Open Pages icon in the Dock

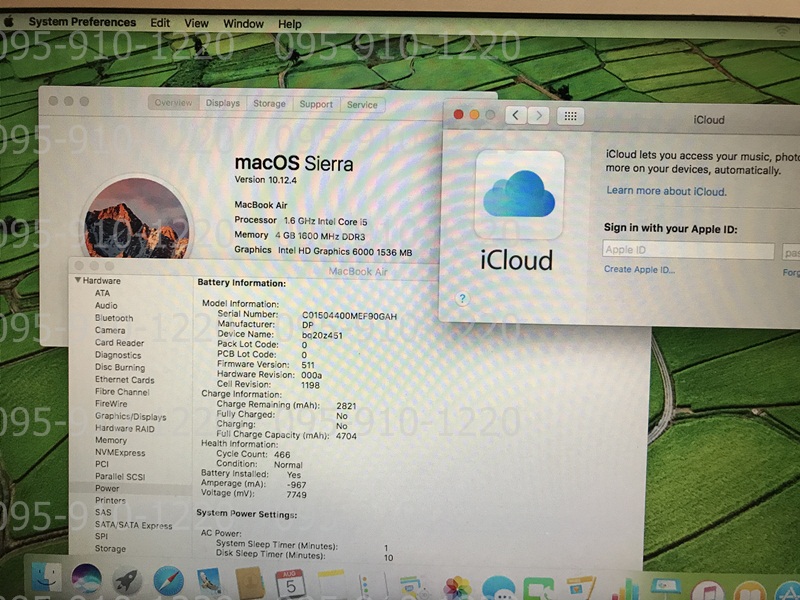pyautogui.click(x=581, y=589)
